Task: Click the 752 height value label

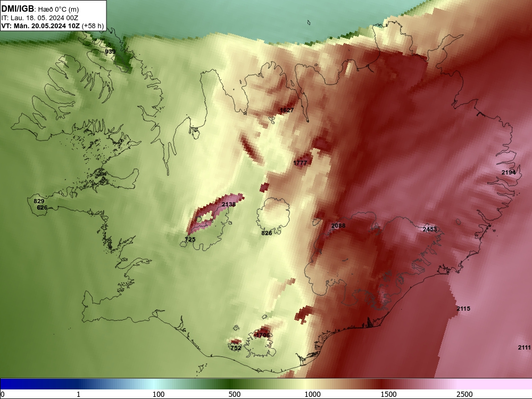Action: click(x=236, y=348)
